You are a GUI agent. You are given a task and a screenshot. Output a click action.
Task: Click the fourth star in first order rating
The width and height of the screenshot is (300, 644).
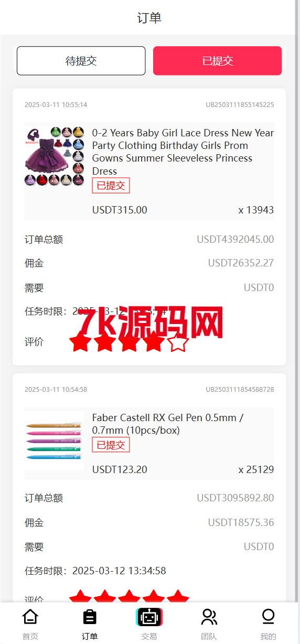coord(154,341)
